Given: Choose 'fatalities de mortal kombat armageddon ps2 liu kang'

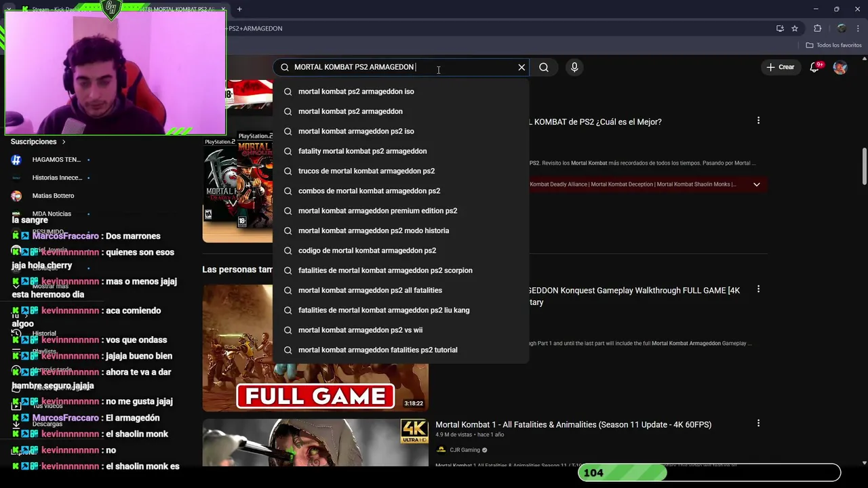Looking at the screenshot, I should coord(401,310).
